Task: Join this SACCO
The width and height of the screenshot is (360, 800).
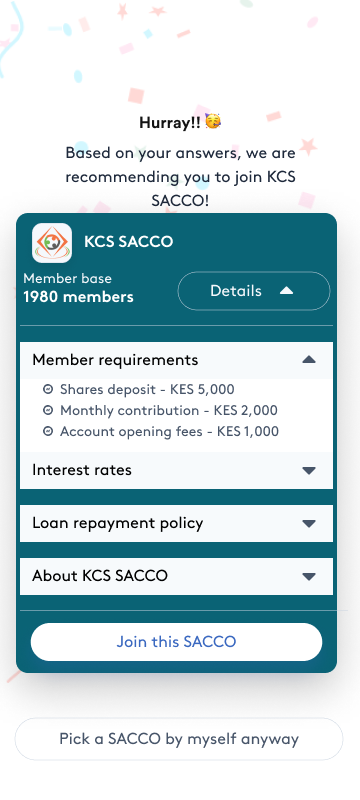Action: point(176,642)
